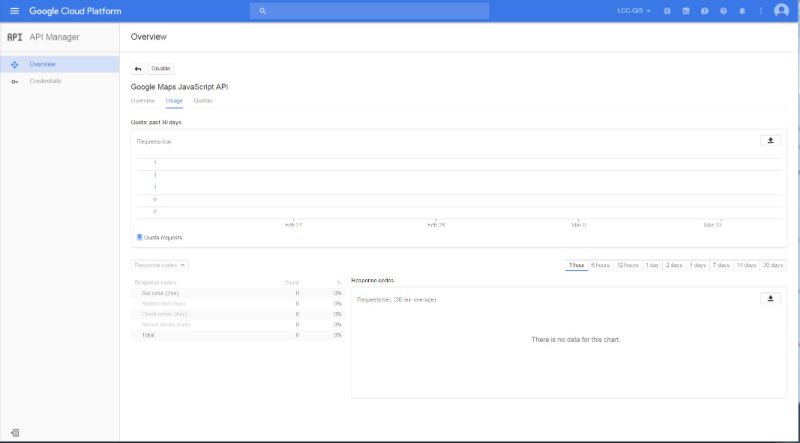Open the LCC-GIS project selector dropdown
Viewport: 800px width, 443px height.
point(634,11)
